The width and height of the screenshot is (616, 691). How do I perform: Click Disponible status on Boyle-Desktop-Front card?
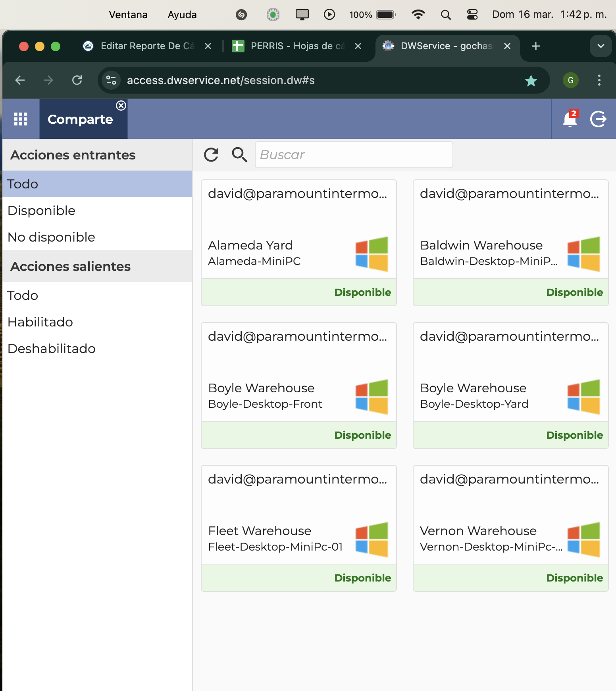[x=363, y=435]
